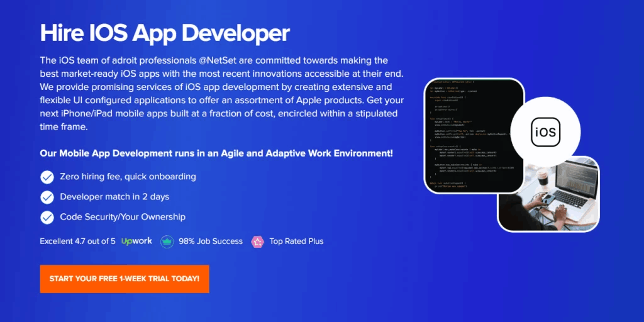
Task: Click the Zero hiring fee, quick onboarding text
Action: 128,177
